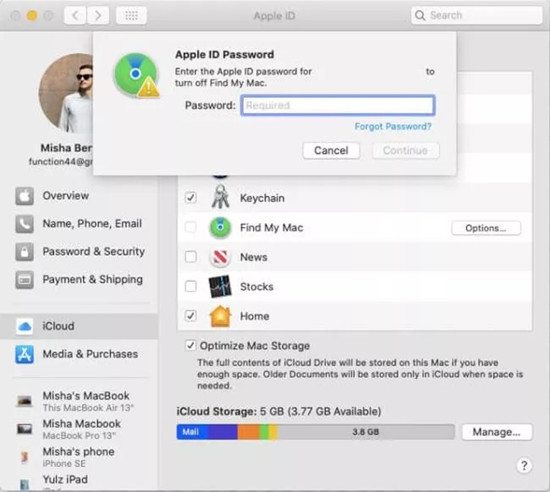Open the Forgot Password? link

(393, 126)
